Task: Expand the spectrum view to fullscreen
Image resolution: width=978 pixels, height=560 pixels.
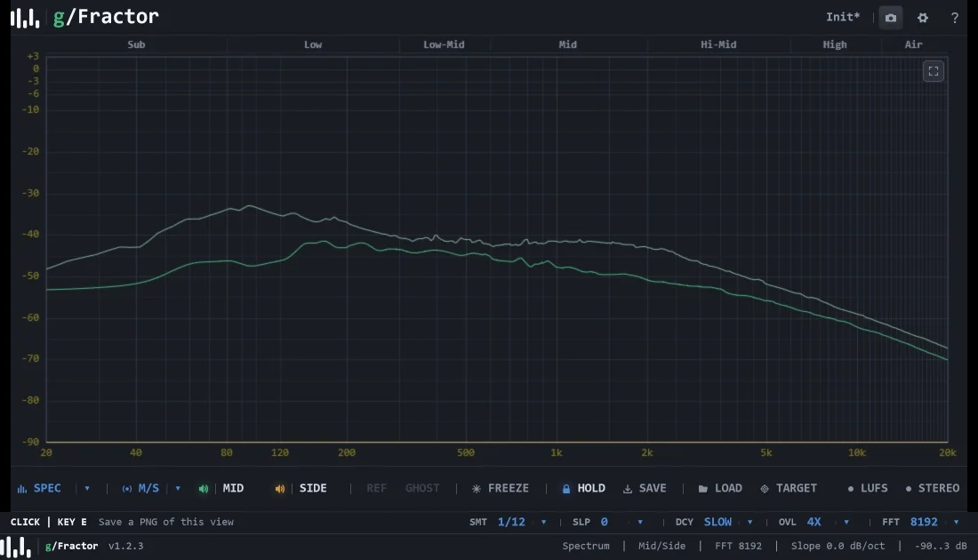Action: [933, 71]
